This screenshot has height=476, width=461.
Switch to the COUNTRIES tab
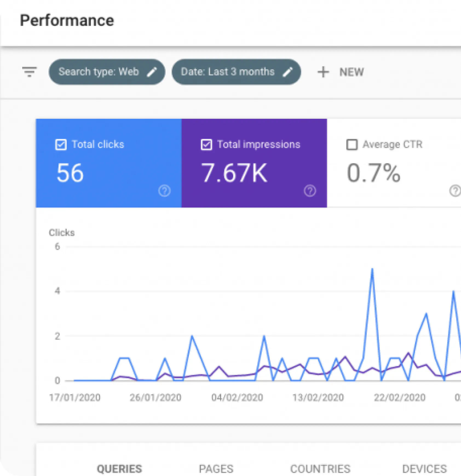click(x=320, y=469)
